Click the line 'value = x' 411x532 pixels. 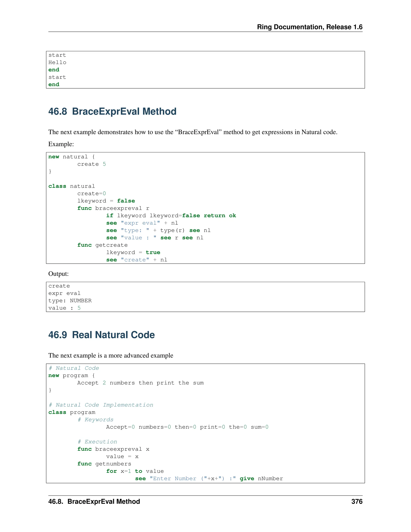122,457
